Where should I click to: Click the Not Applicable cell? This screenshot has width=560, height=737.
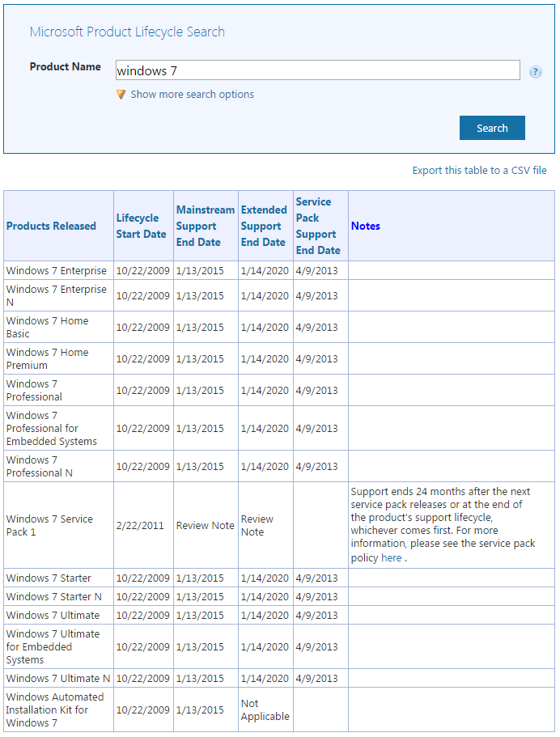pyautogui.click(x=265, y=709)
